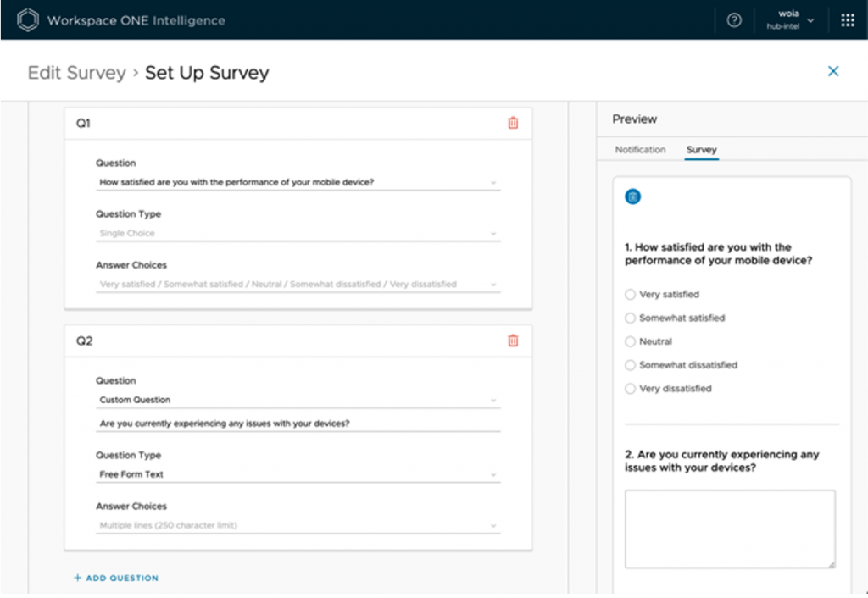The width and height of the screenshot is (868, 598).
Task: Click the Edit Survey breadcrumb link
Action: (x=76, y=73)
